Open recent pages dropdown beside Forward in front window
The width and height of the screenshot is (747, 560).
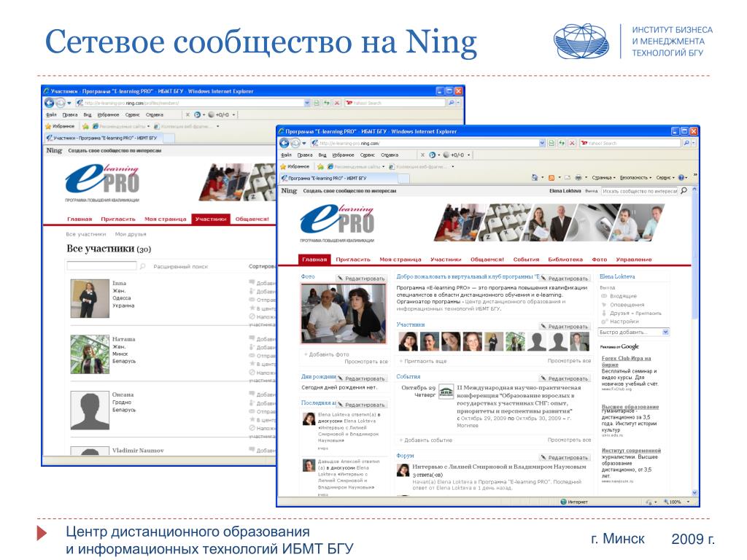point(304,144)
